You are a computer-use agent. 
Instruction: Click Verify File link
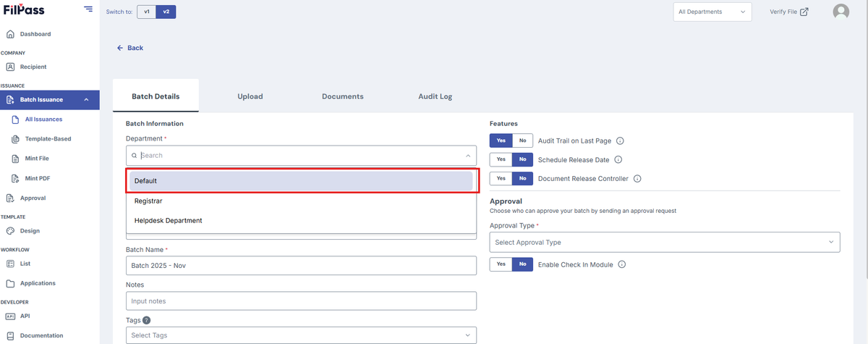coord(789,12)
